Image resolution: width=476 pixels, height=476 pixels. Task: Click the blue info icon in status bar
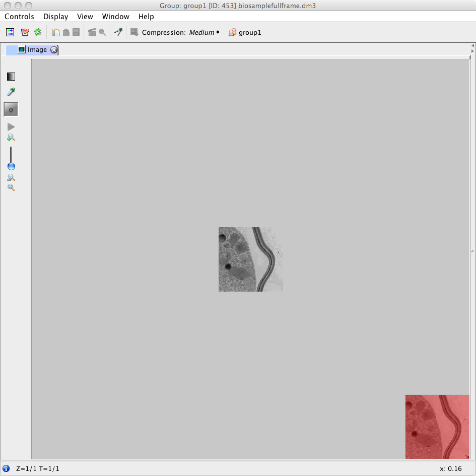[6, 468]
